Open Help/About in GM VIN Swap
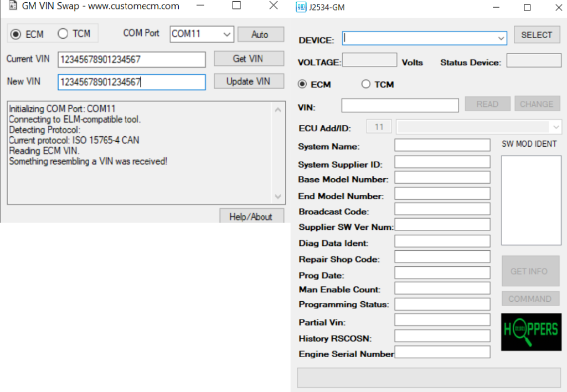The width and height of the screenshot is (567, 392). tap(252, 216)
